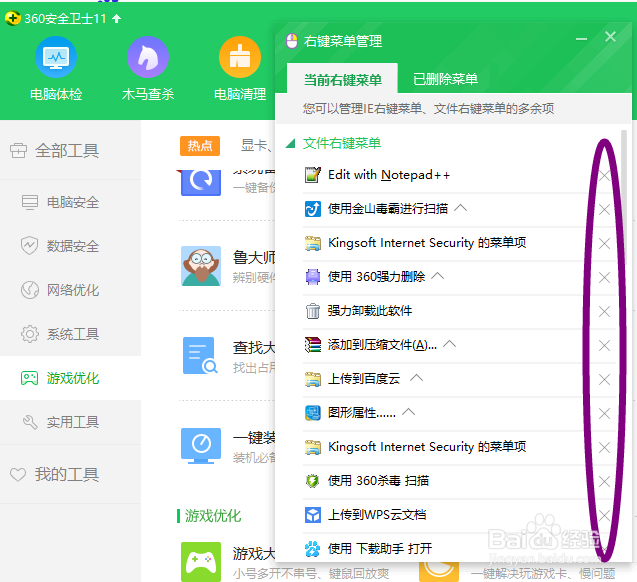Viewport: 637px width, 582px height.
Task: Click the 热点 orange tag
Action: click(200, 146)
